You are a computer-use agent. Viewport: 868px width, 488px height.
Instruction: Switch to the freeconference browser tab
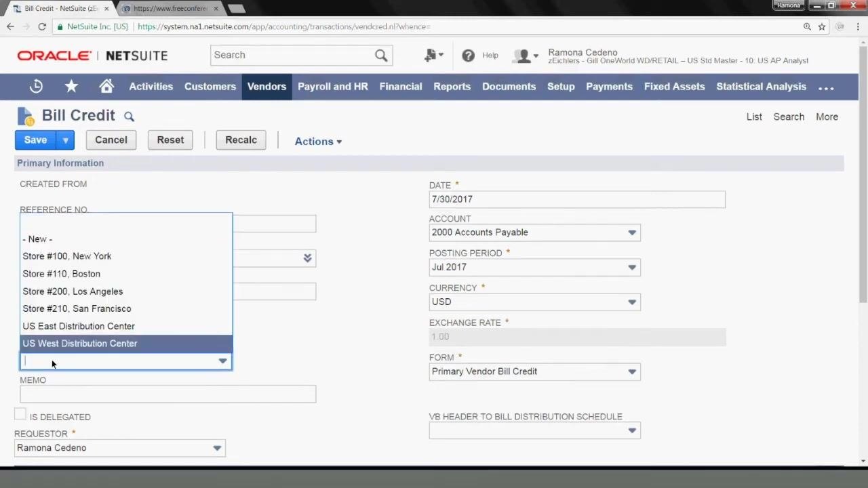[x=171, y=9]
